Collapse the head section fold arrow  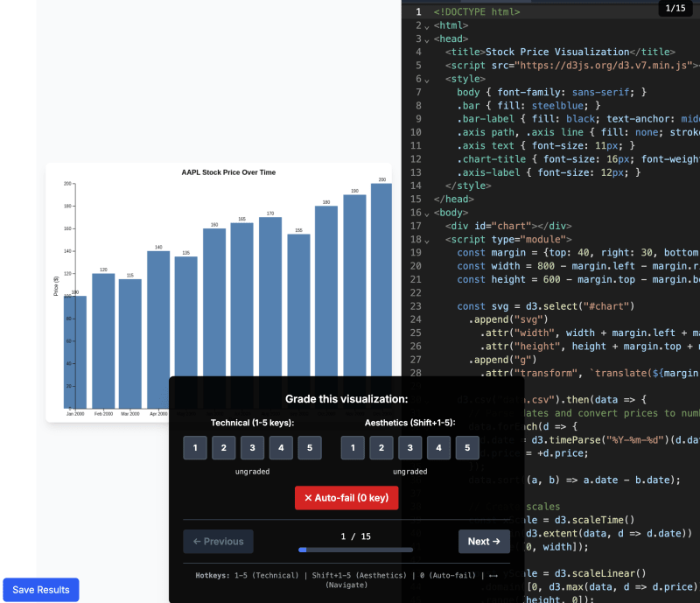(x=425, y=39)
